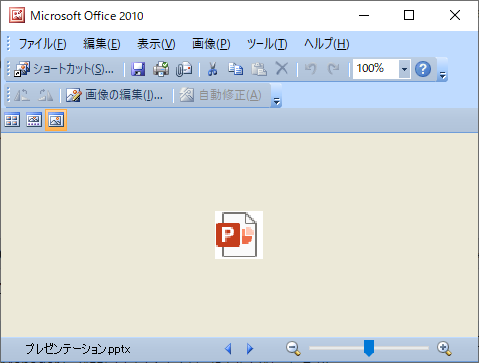This screenshot has height=363, width=479.
Task: Cut with the scissors icon
Action: (213, 69)
